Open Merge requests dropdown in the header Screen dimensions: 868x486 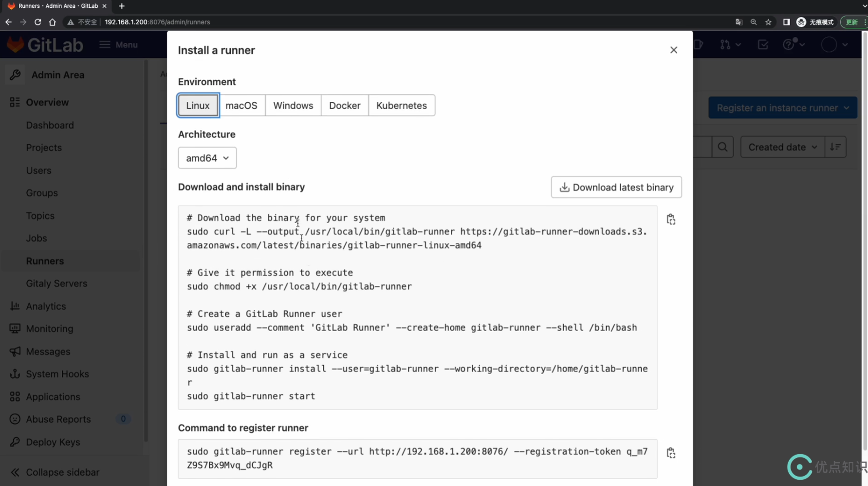(x=730, y=45)
